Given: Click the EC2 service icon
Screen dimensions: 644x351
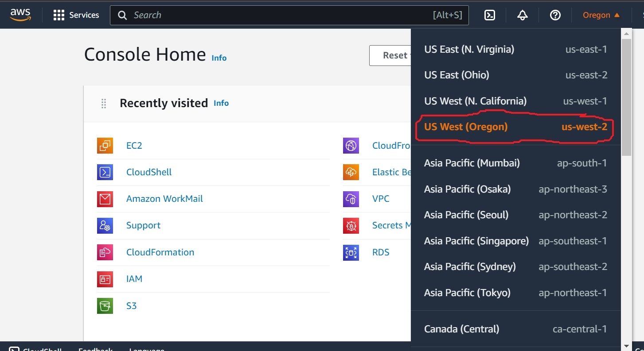Looking at the screenshot, I should coord(105,146).
